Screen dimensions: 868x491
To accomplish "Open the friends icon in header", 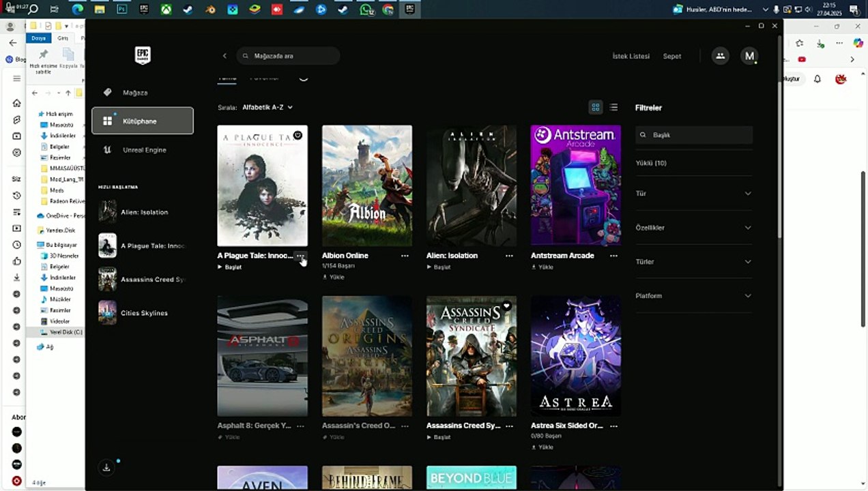I will tap(720, 56).
